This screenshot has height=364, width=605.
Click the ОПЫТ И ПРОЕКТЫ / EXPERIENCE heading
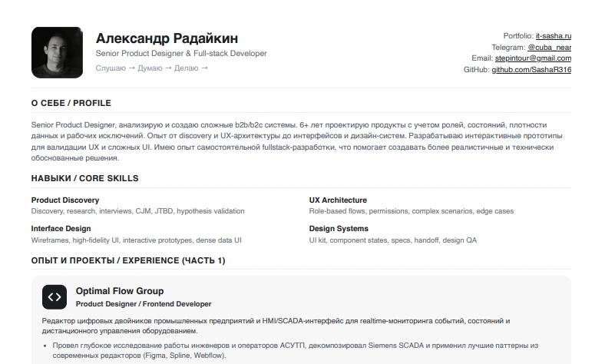(128, 260)
